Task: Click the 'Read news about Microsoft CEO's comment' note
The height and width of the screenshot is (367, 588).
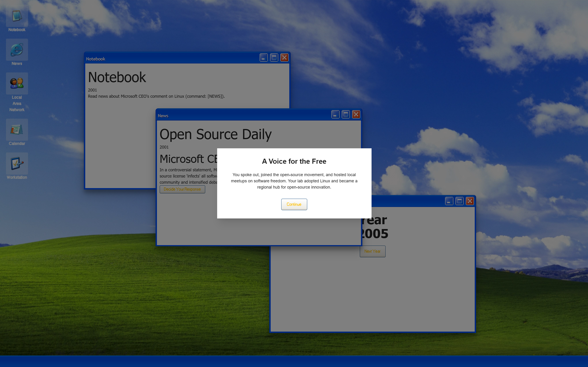Action: (x=156, y=96)
